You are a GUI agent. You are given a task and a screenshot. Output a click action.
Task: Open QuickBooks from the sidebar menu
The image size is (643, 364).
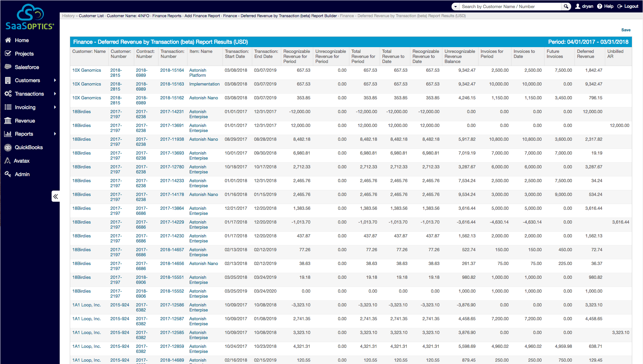29,147
